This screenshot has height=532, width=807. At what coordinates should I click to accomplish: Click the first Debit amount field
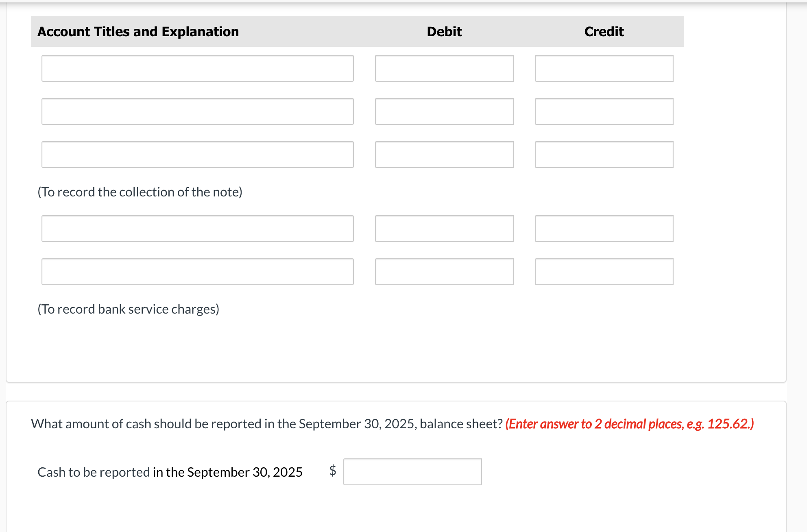444,68
